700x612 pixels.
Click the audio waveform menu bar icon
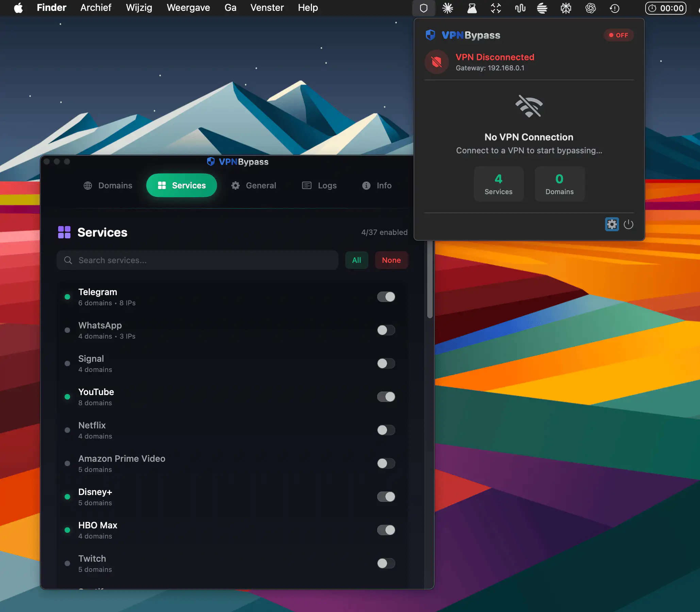[520, 8]
